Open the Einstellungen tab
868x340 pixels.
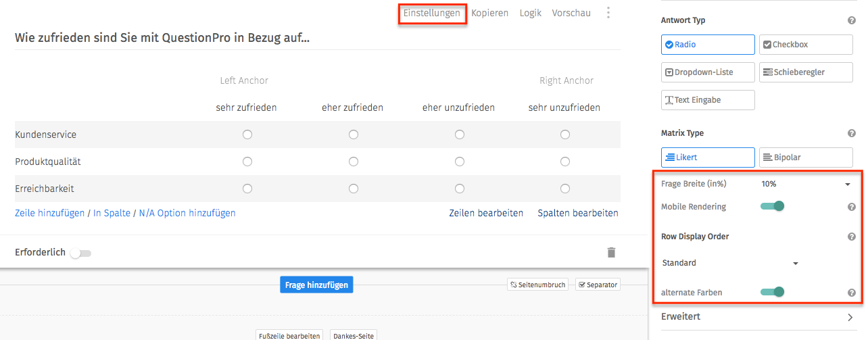[x=432, y=13]
